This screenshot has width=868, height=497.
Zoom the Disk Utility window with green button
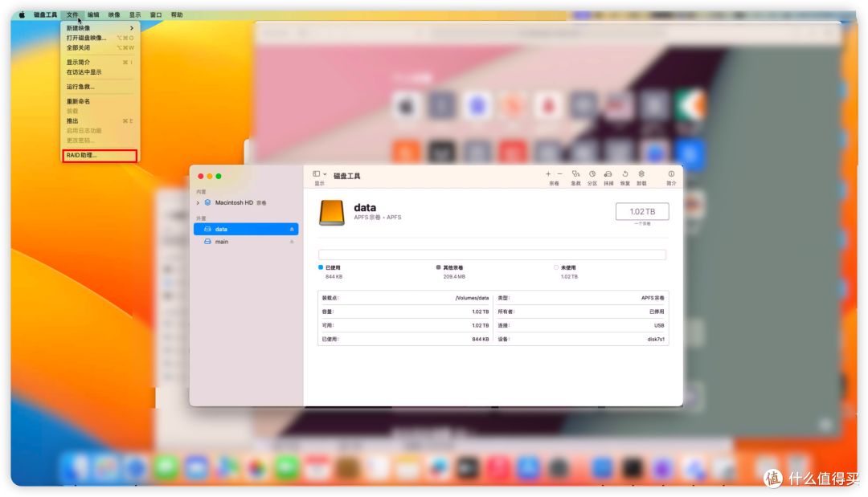pos(219,177)
